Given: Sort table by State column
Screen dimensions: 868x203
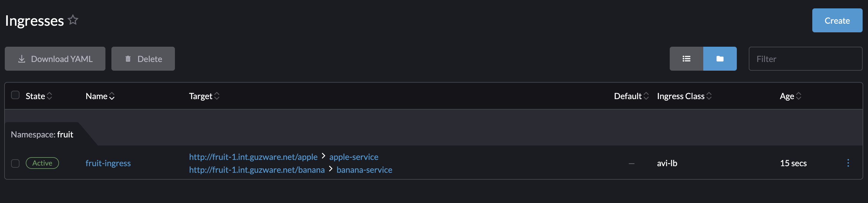Looking at the screenshot, I should point(39,96).
